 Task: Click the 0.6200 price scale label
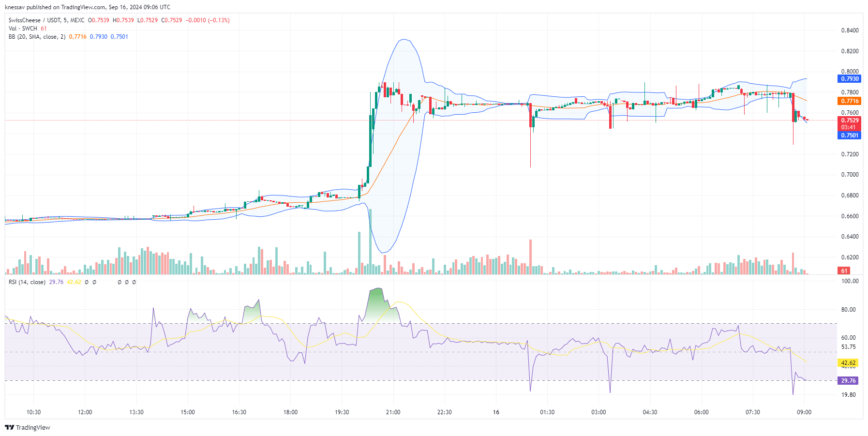[x=850, y=257]
